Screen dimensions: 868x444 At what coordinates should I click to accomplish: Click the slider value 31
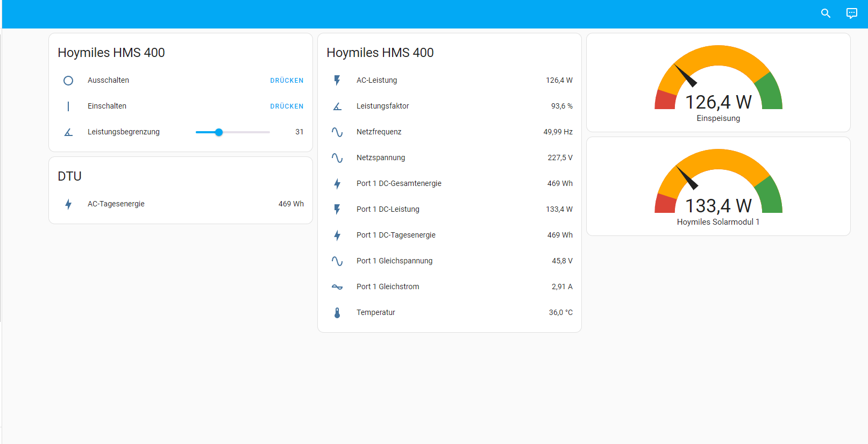pos(300,132)
